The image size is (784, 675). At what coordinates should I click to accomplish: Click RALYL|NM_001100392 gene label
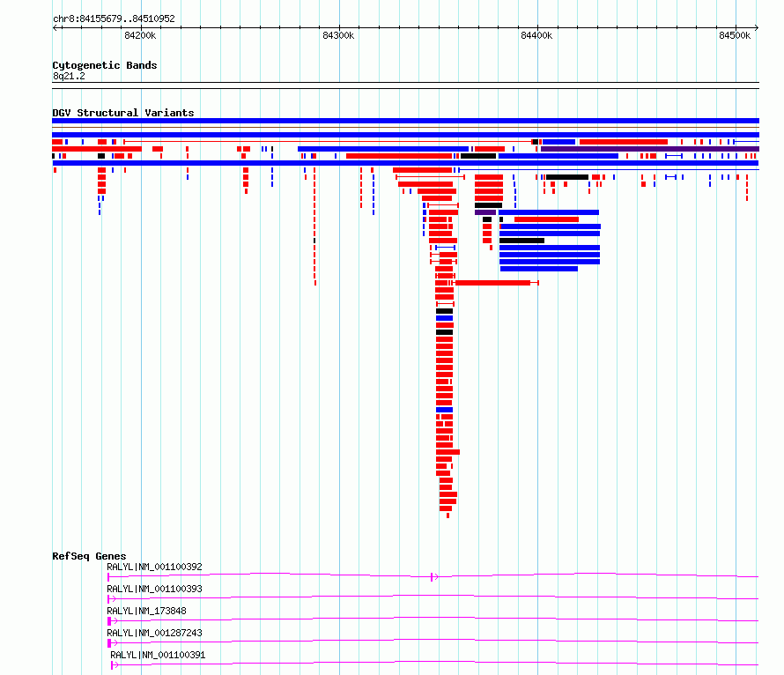[x=154, y=567]
